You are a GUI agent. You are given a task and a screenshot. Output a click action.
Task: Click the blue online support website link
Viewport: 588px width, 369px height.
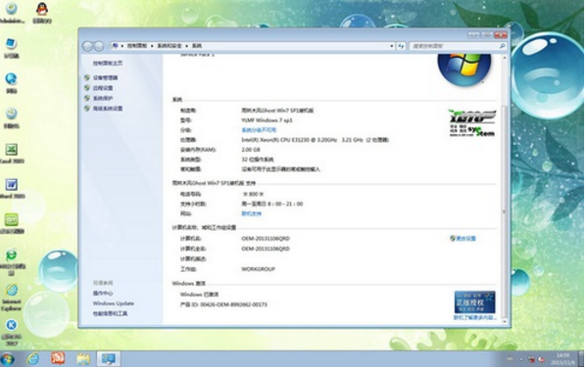coord(251,213)
